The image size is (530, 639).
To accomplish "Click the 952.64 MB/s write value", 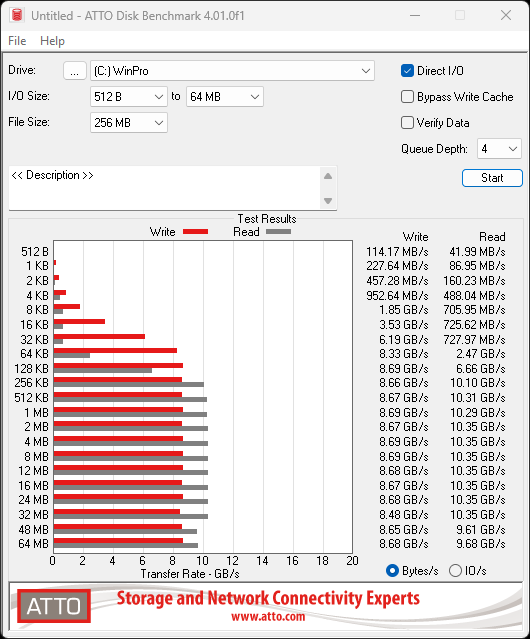I will coord(397,295).
